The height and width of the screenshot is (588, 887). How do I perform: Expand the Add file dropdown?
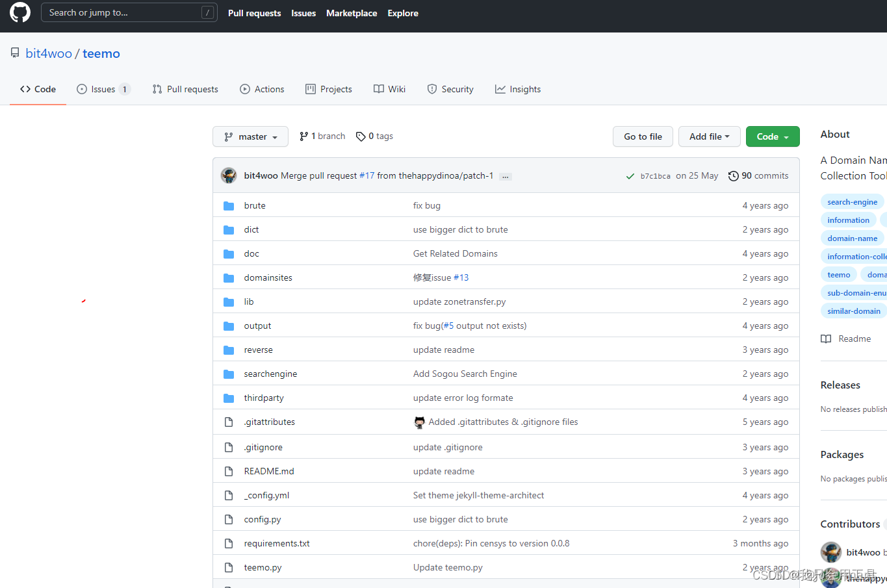(x=709, y=136)
